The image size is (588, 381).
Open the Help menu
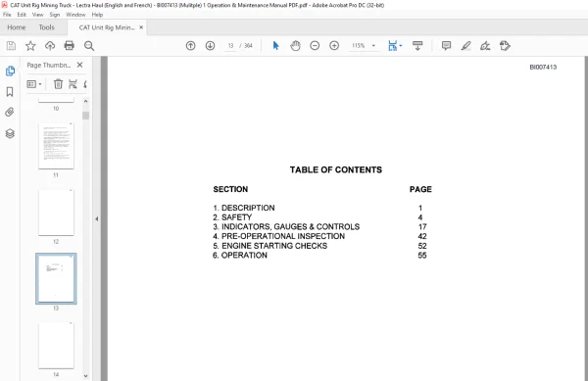(x=97, y=15)
